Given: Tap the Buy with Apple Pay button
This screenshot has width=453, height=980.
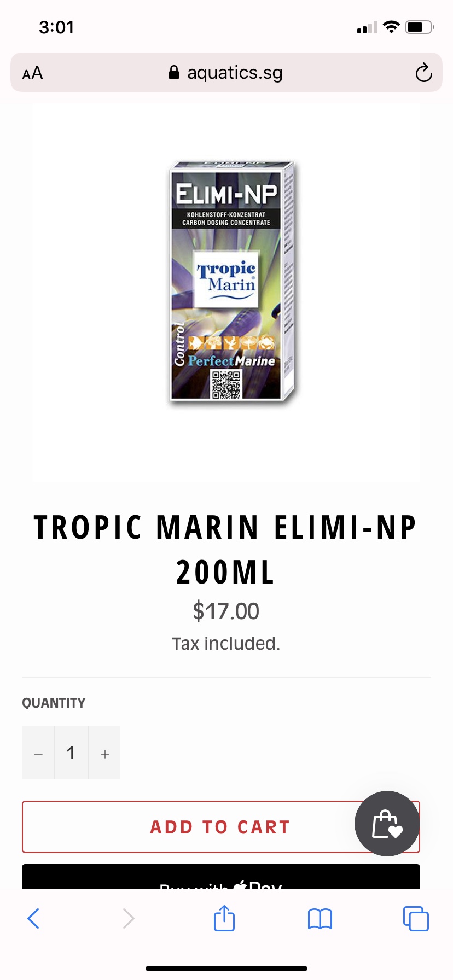Looking at the screenshot, I should (x=221, y=877).
